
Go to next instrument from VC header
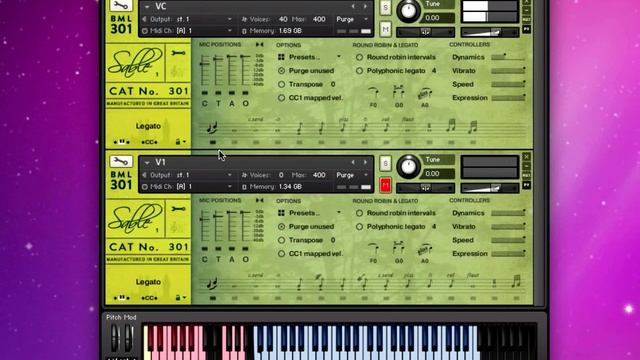tap(365, 7)
